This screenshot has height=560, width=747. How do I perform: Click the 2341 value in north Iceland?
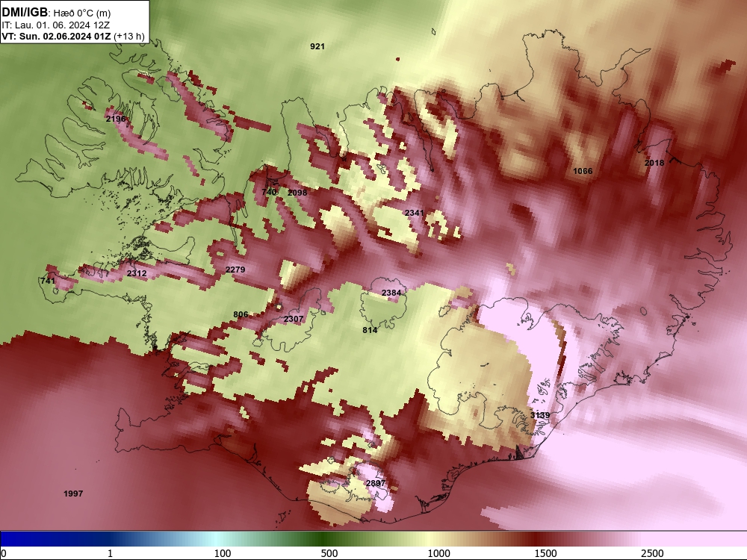point(415,213)
